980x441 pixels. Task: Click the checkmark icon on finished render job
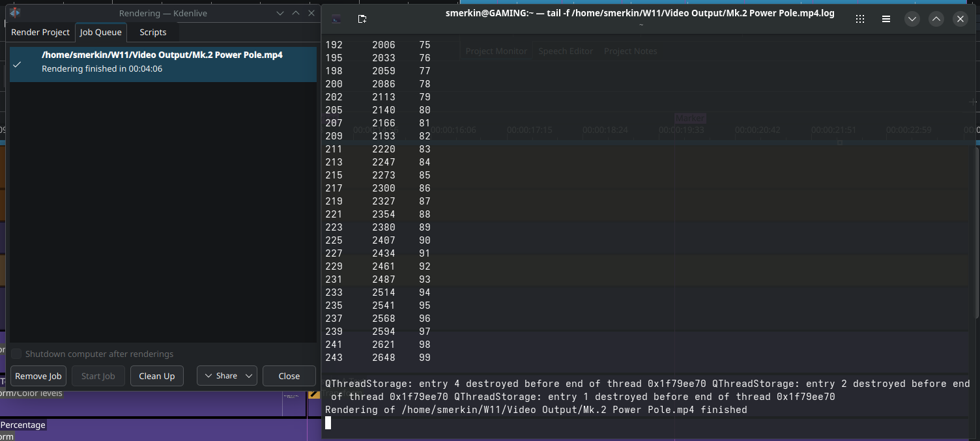[18, 64]
